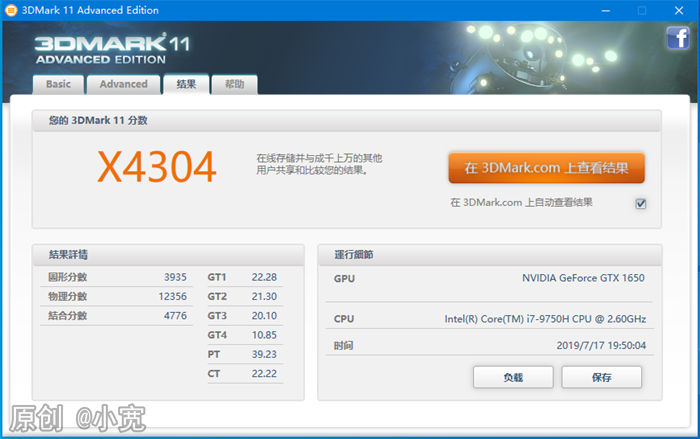The height and width of the screenshot is (439, 700).
Task: Select the X4304 score value
Action: (157, 167)
